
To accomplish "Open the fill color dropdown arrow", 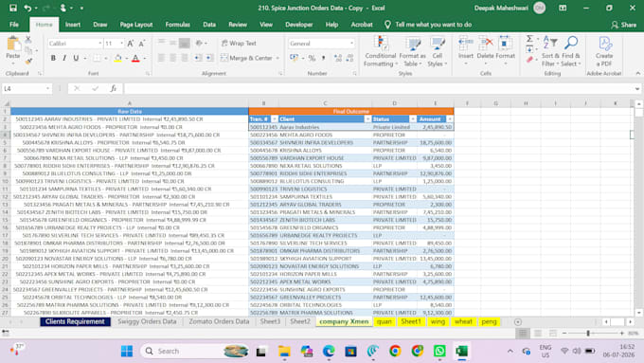I will tap(127, 59).
